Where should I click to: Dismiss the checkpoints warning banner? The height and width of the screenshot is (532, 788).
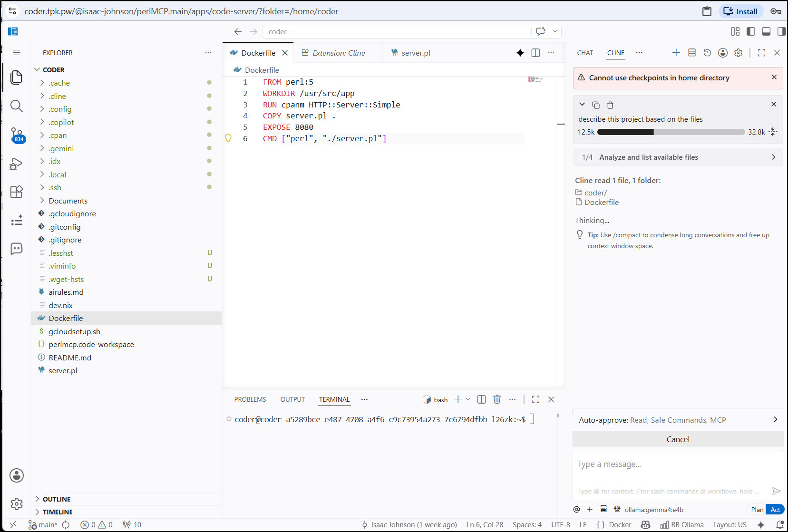pos(774,77)
